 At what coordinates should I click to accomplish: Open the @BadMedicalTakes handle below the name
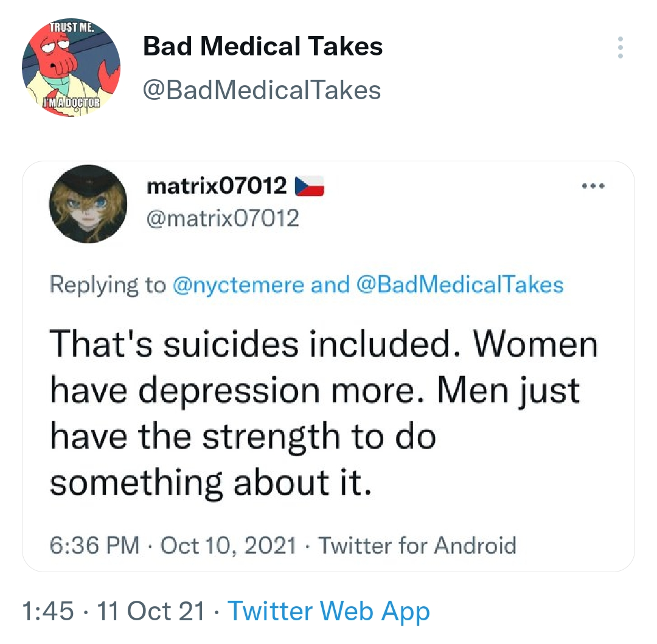pyautogui.click(x=262, y=91)
